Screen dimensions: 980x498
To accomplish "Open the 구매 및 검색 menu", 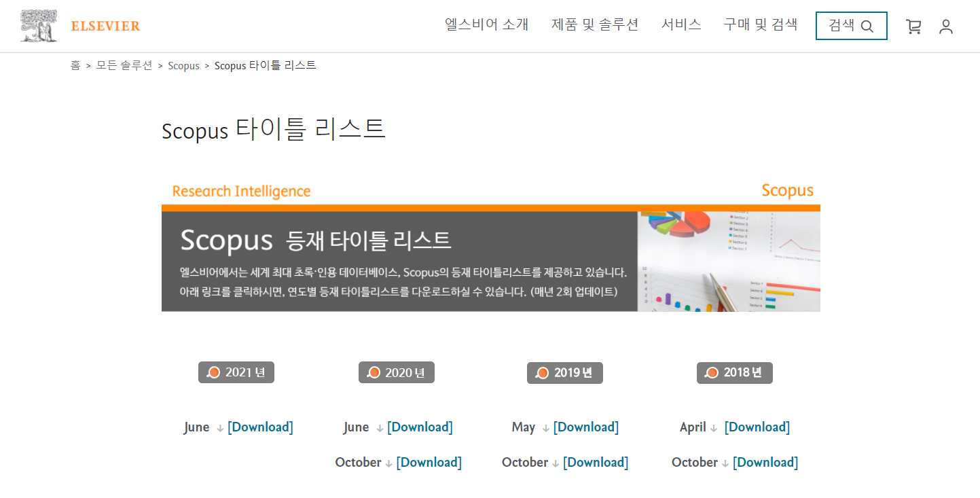I will pyautogui.click(x=761, y=24).
